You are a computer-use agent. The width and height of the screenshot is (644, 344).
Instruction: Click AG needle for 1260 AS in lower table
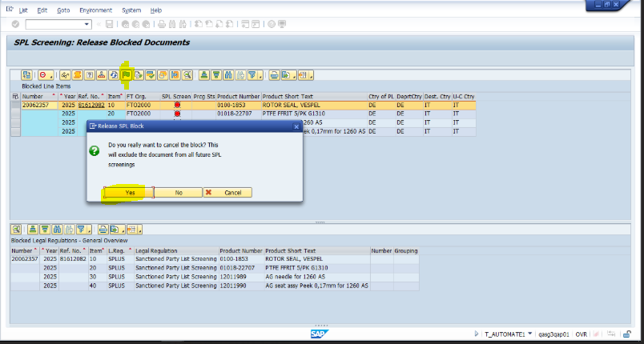295,276
